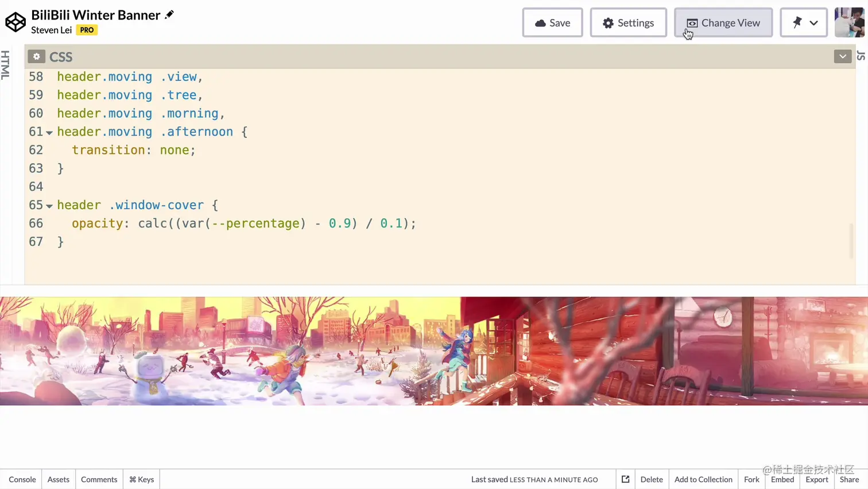Collapse CSS editor with chevron button
This screenshot has width=868, height=489.
(842, 56)
